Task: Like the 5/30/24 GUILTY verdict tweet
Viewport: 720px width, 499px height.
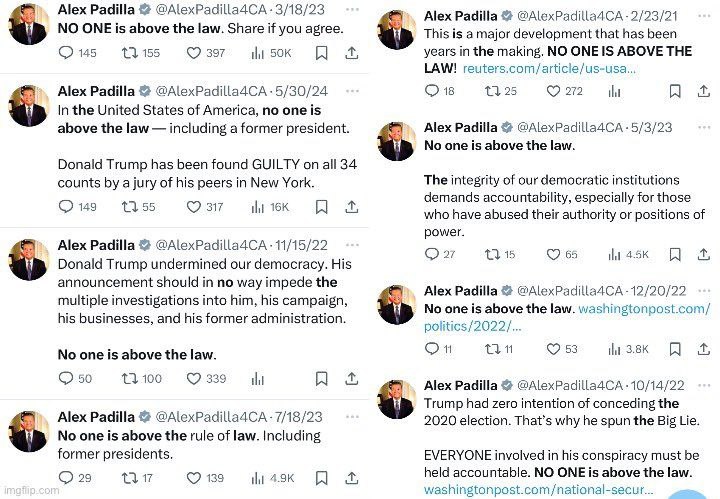Action: point(194,207)
